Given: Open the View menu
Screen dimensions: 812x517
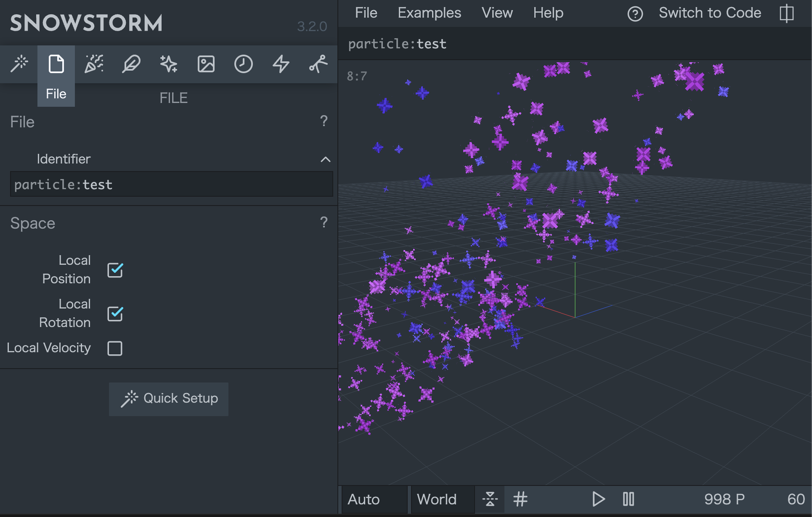Looking at the screenshot, I should click(x=497, y=13).
